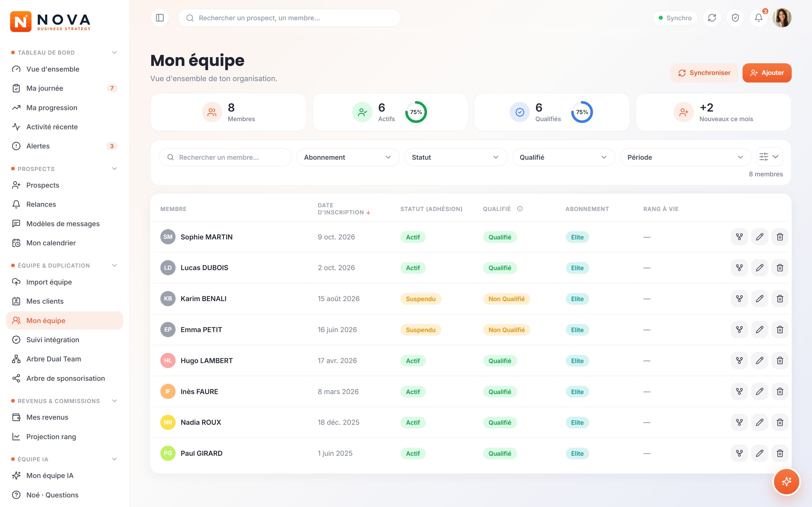Open Hugo LAMBERT's team tree icon

coord(739,361)
